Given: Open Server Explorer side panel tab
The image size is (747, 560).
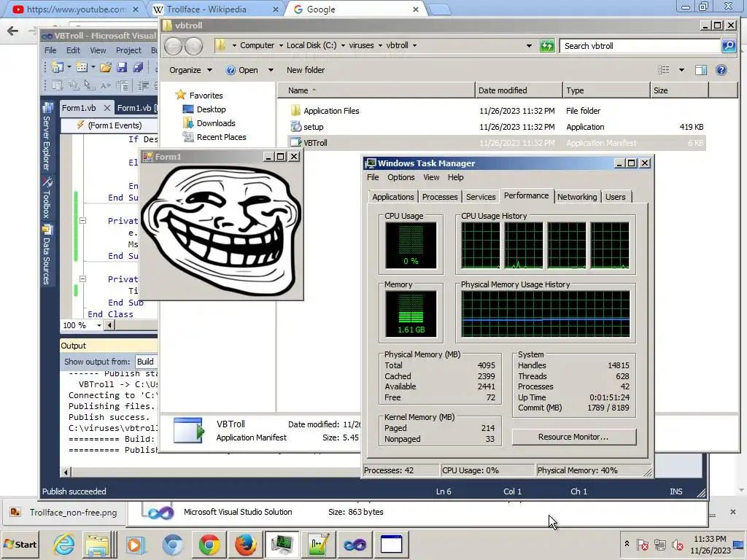Looking at the screenshot, I should pos(47,137).
